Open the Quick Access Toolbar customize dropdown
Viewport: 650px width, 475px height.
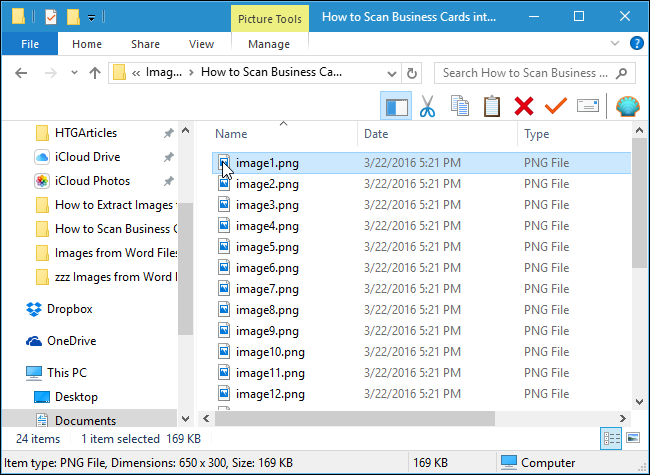coord(92,18)
